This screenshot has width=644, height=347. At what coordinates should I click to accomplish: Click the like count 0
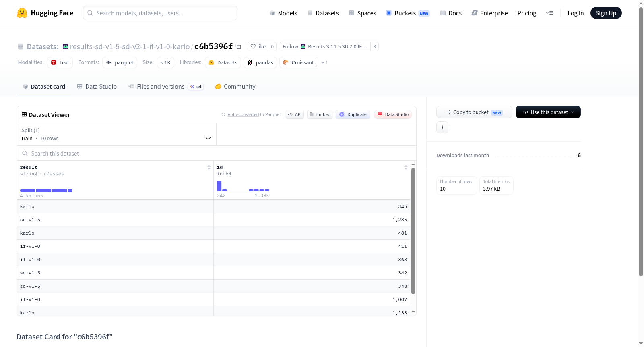[272, 46]
